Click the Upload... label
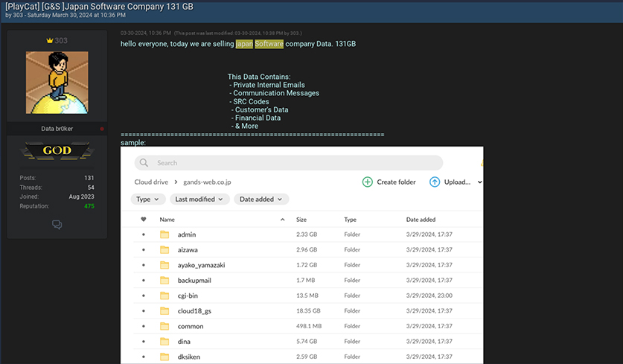This screenshot has width=623, height=364. tap(457, 182)
